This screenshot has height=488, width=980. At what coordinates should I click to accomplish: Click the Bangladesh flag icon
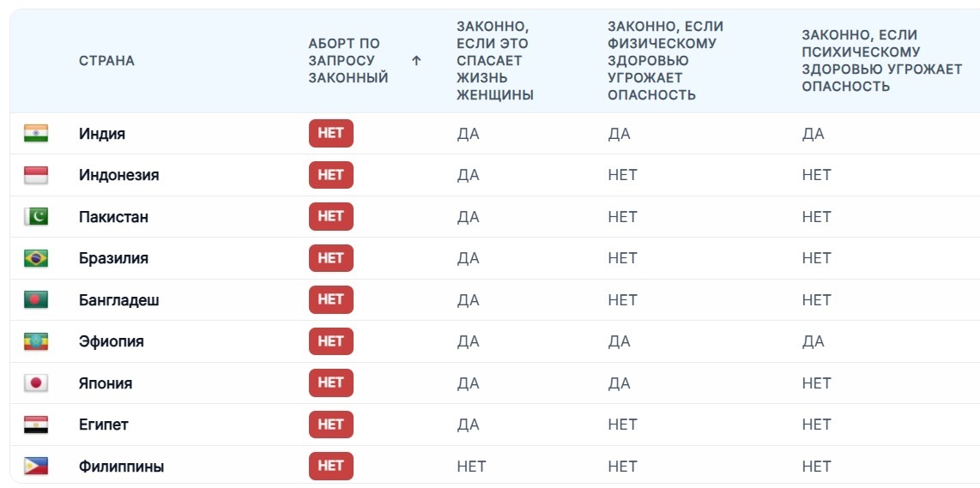click(x=36, y=299)
